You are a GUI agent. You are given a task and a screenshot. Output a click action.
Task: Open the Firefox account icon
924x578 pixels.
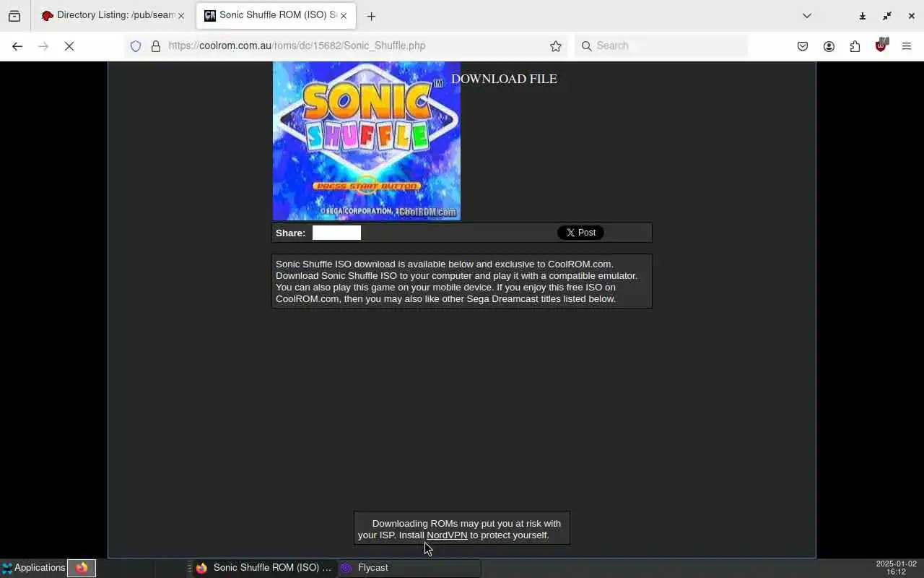coord(829,46)
